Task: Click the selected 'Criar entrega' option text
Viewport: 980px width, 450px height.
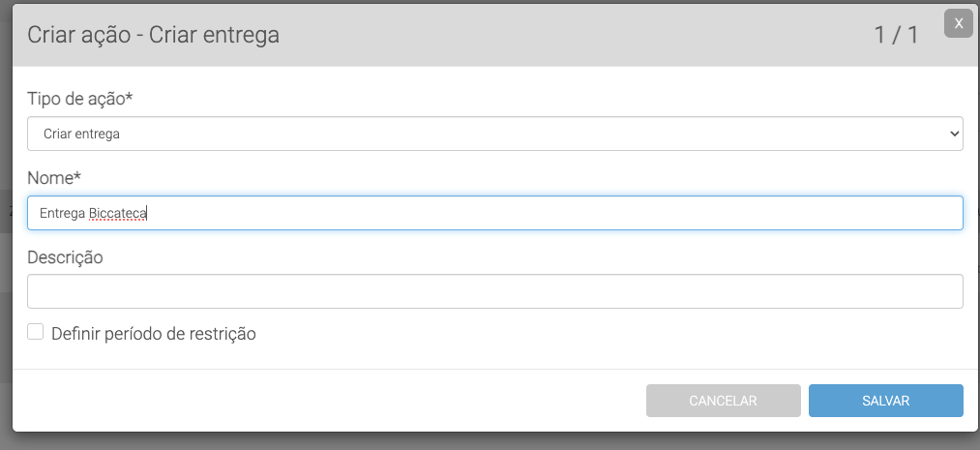Action: tap(82, 134)
